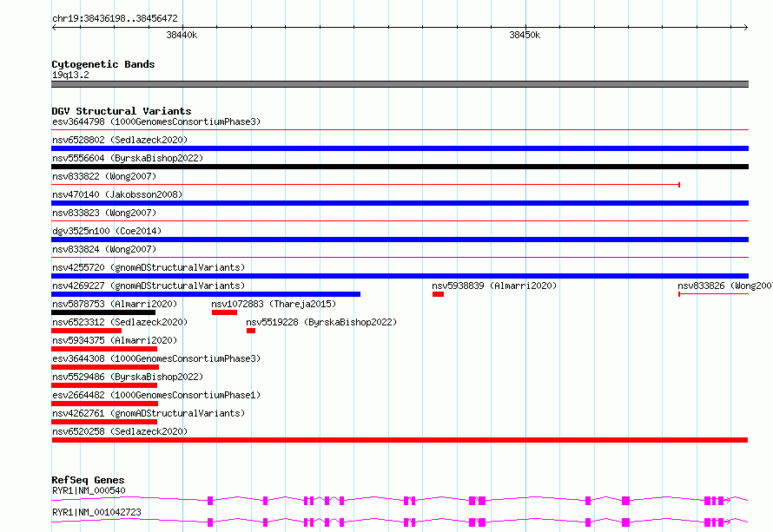The image size is (773, 532).
Task: Select the RYR1|NM_000540 gene label
Action: point(89,490)
